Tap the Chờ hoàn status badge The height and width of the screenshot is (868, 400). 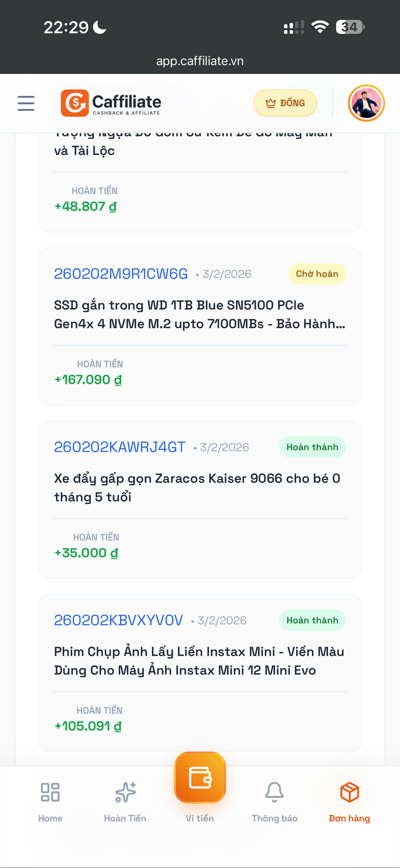[317, 274]
